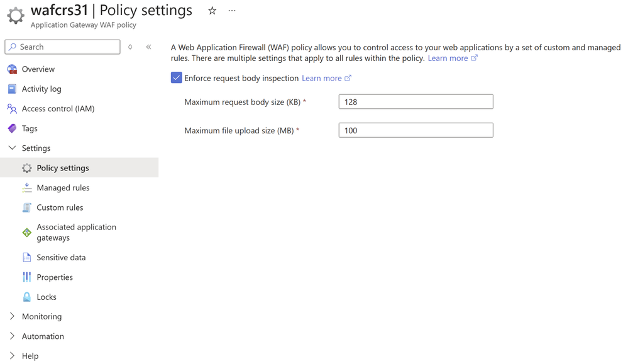Image resolution: width=628 pixels, height=364 pixels.
Task: Favorite this page with the star icon
Action: coord(212,11)
